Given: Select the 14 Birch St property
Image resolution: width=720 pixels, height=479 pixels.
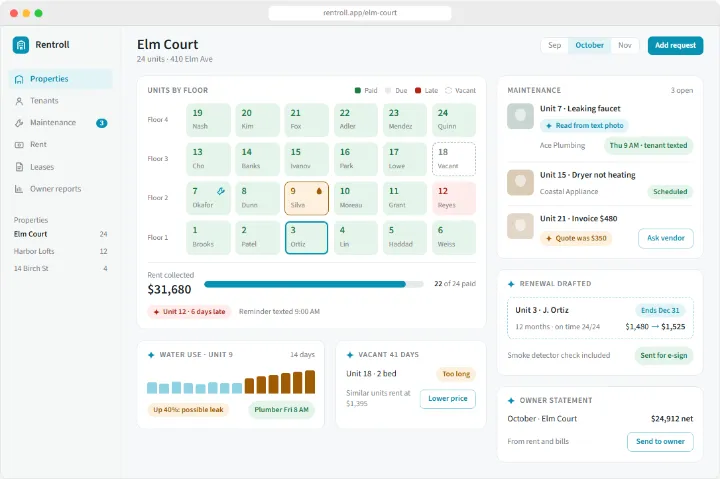Looking at the screenshot, I should pos(61,269).
